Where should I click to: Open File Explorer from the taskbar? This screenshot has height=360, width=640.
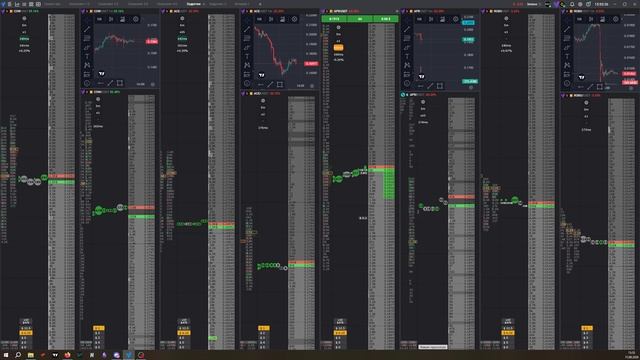31,355
